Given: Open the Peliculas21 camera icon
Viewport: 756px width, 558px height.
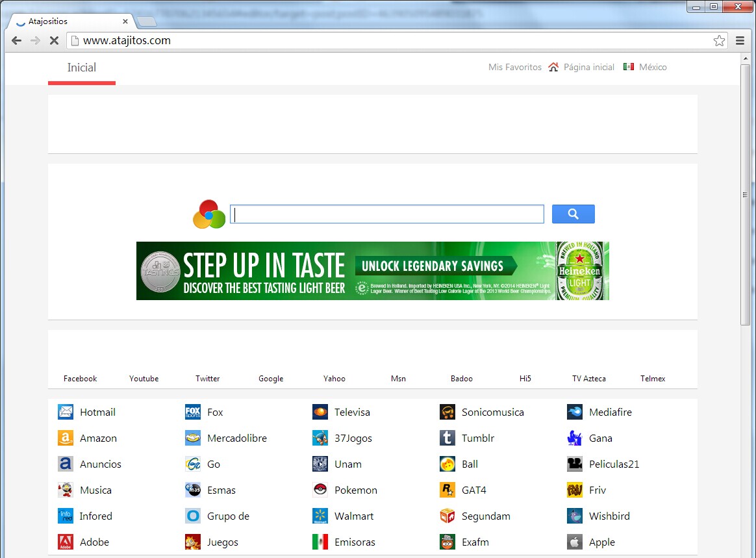Looking at the screenshot, I should click(575, 464).
